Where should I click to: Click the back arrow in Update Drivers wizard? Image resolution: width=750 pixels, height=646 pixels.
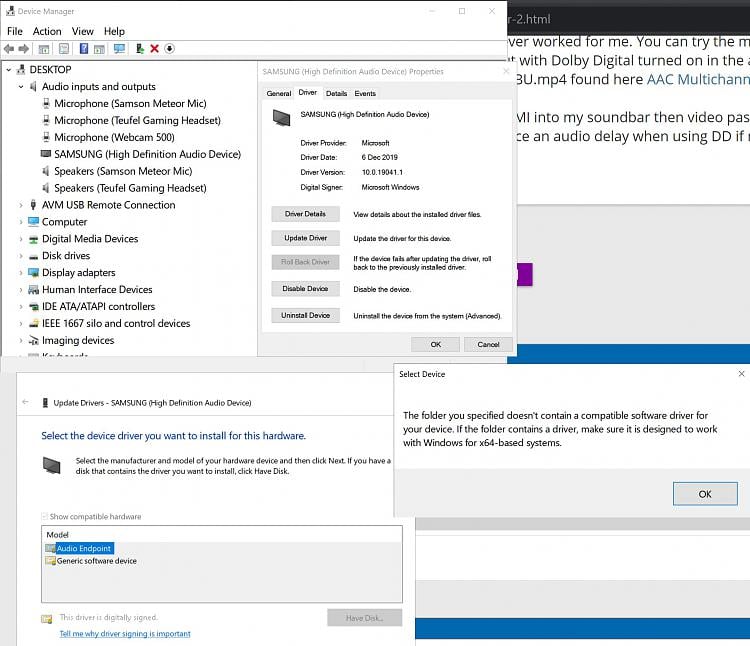click(x=25, y=402)
